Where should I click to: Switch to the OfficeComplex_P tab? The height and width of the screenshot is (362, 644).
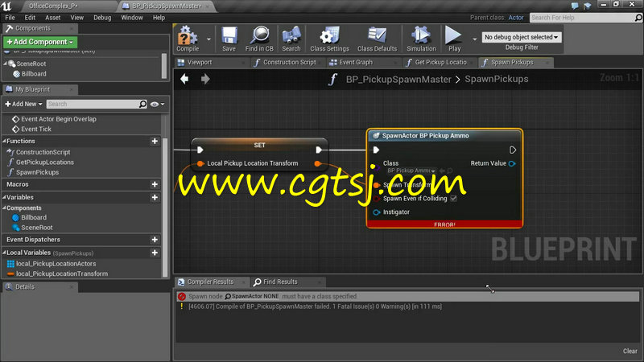[53, 6]
